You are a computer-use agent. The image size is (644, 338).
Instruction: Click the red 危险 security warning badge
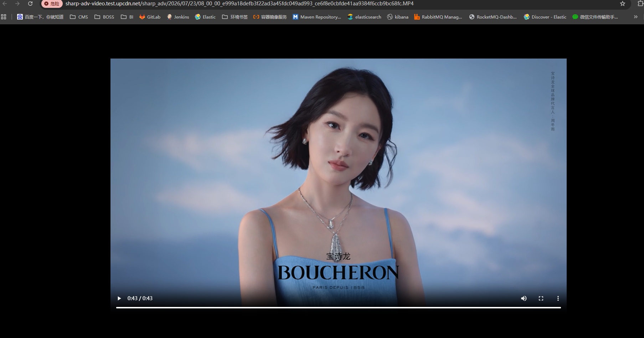click(52, 4)
